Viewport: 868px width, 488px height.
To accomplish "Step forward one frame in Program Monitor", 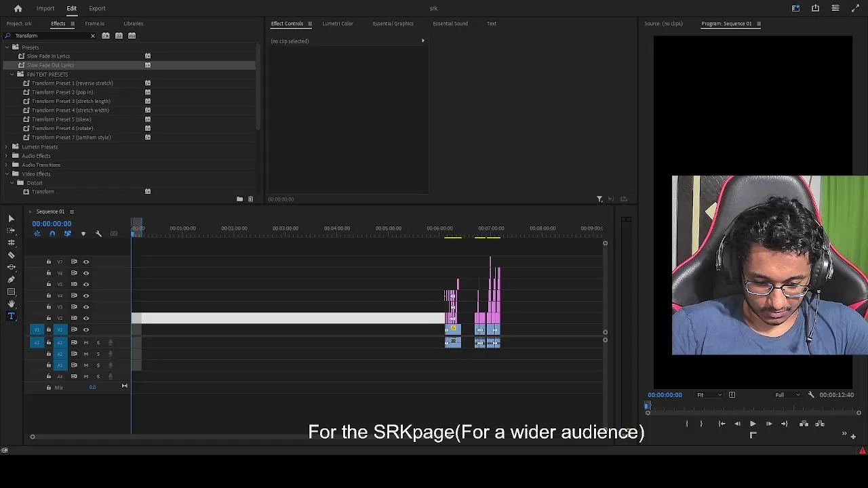I will pos(768,424).
